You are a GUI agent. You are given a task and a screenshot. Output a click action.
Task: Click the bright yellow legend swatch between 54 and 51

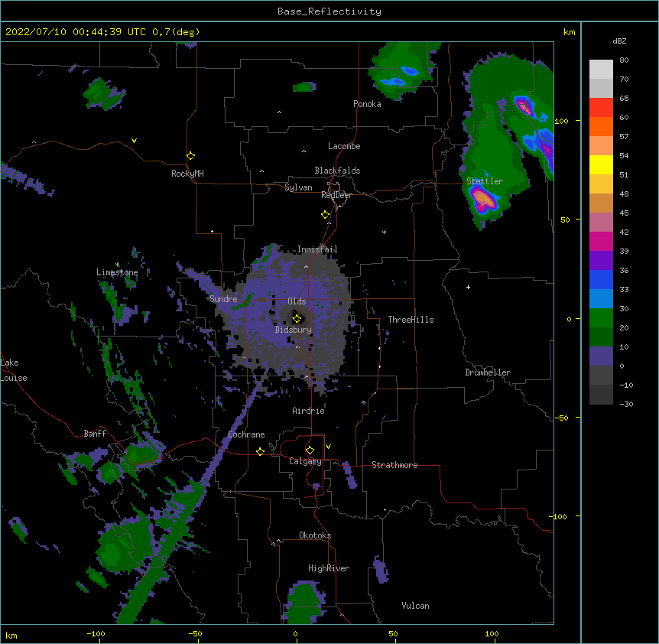tap(601, 164)
